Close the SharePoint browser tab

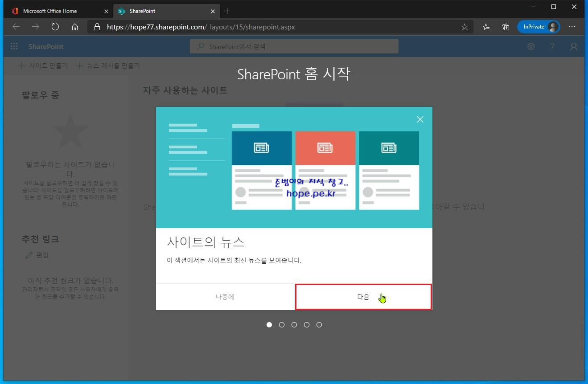pyautogui.click(x=213, y=11)
